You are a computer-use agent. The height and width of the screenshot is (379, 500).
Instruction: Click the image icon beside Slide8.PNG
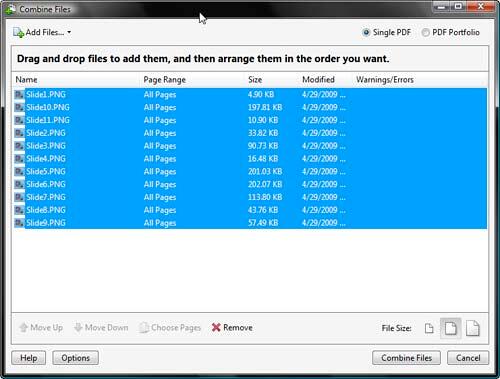pos(19,210)
